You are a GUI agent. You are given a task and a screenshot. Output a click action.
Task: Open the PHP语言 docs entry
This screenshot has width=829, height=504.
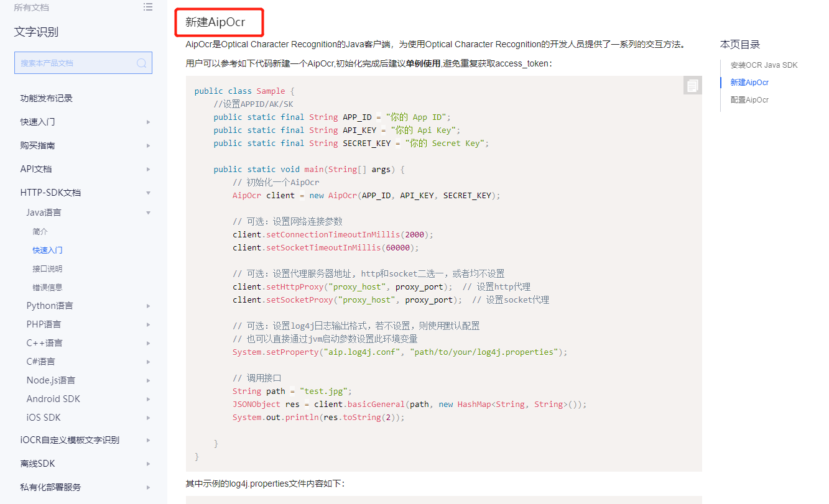pyautogui.click(x=44, y=324)
